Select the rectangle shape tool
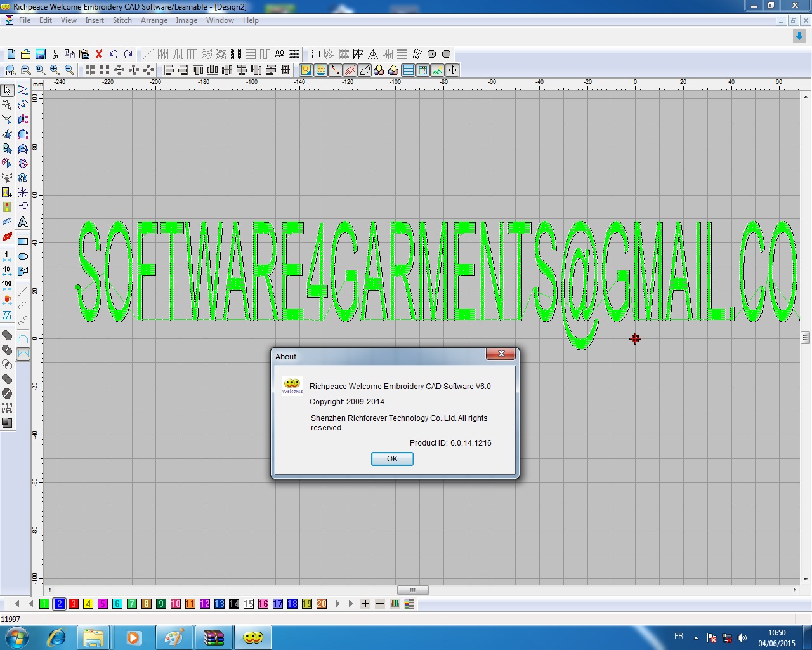Screen dimensions: 812x650 (x=23, y=242)
